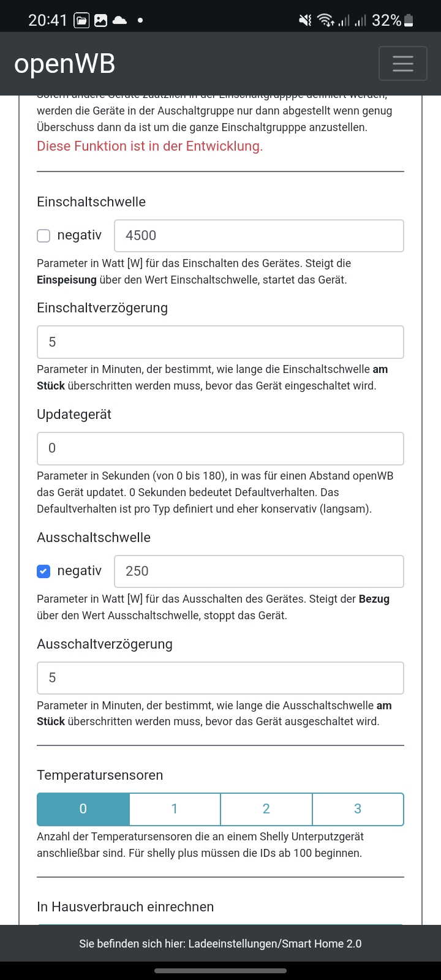Image resolution: width=441 pixels, height=980 pixels.
Task: Tap the muted sound status icon
Action: pos(305,21)
